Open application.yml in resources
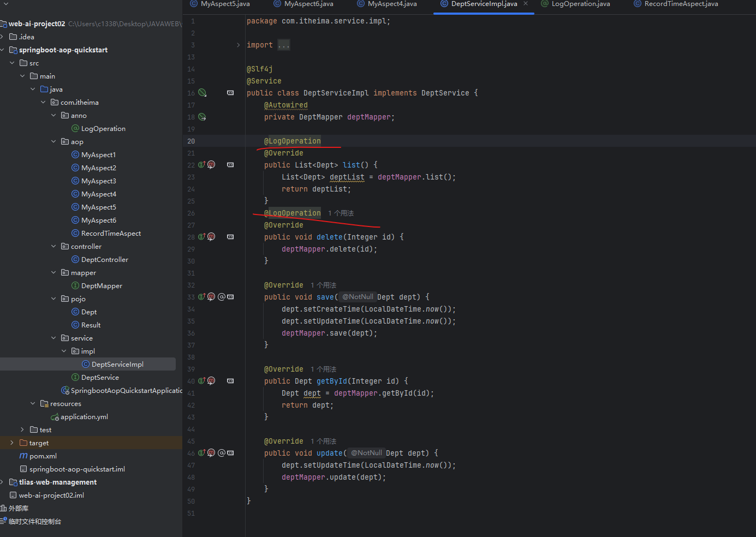 coord(79,417)
